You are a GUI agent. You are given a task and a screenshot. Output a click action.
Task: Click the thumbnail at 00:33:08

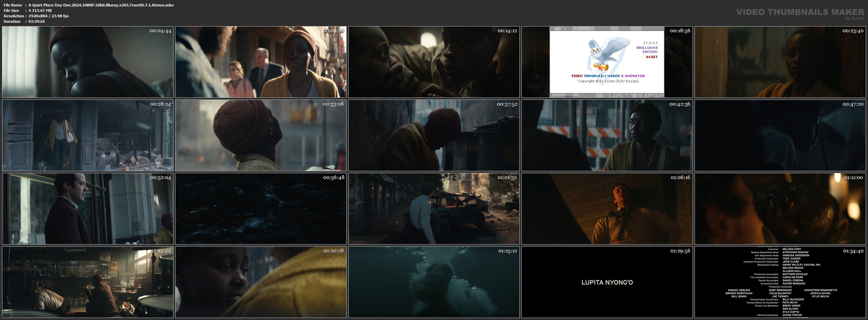tap(261, 135)
